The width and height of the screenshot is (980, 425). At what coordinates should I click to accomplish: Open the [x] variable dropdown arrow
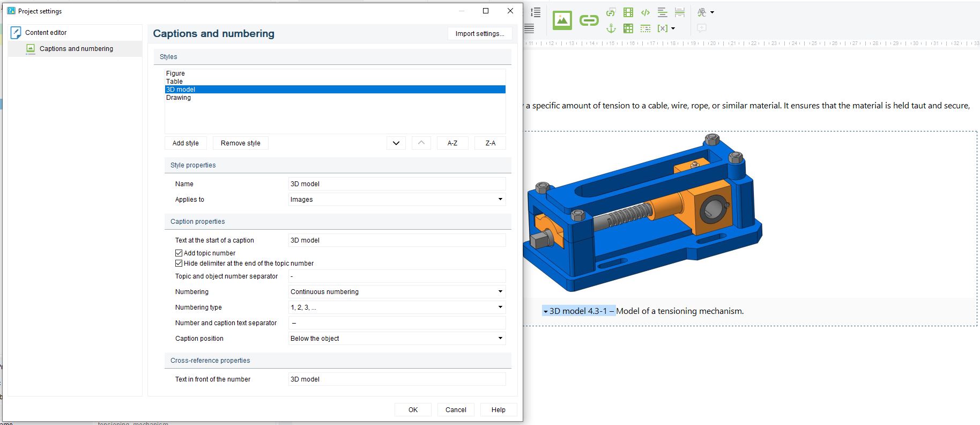pos(673,28)
